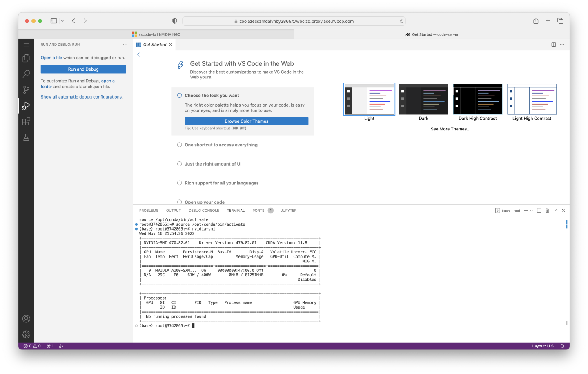Select 'Rich support for all your languages' step

pos(221,183)
